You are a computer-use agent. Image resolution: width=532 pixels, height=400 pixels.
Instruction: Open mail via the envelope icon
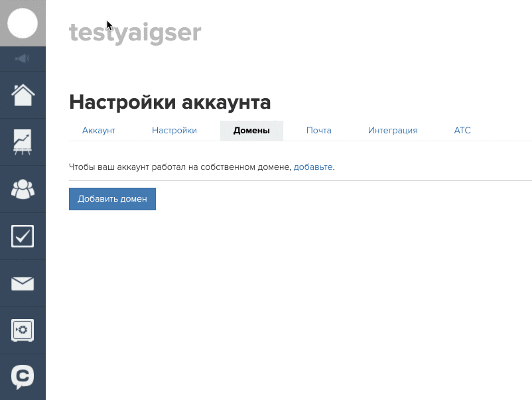coord(23,283)
